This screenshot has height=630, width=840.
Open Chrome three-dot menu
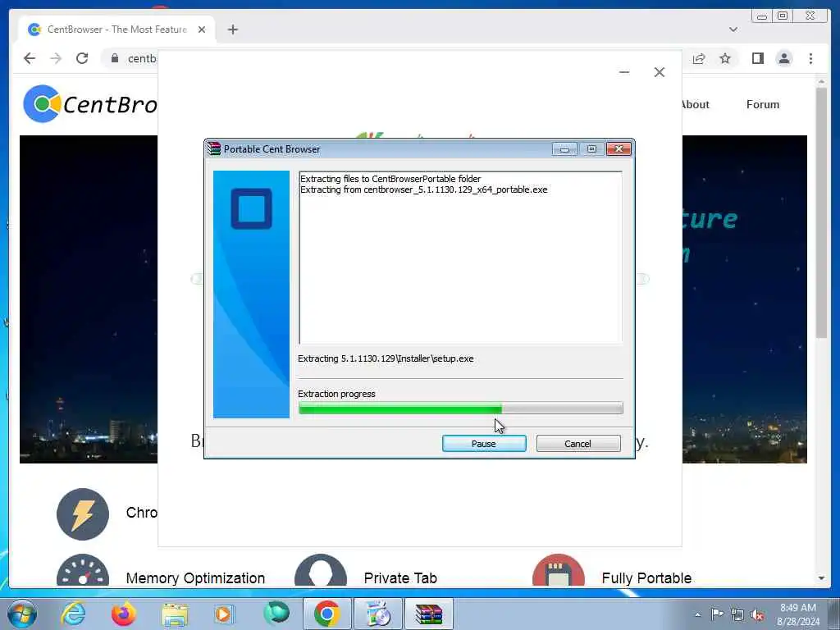pos(810,58)
